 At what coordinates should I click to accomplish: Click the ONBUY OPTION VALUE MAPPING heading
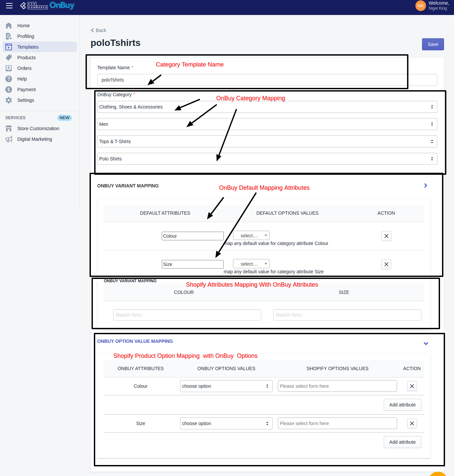click(135, 341)
